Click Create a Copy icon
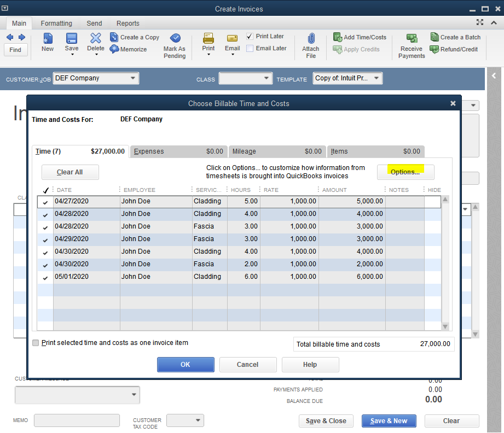 [114, 37]
